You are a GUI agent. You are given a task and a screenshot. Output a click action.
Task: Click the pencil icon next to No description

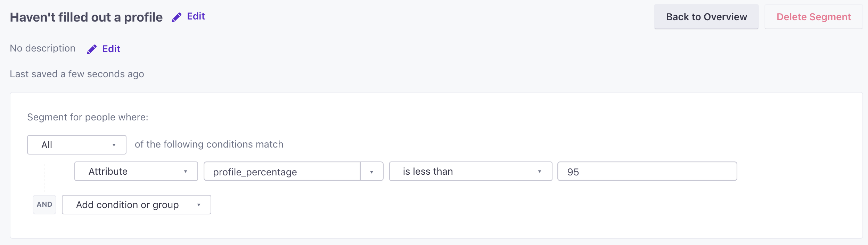pyautogui.click(x=92, y=49)
